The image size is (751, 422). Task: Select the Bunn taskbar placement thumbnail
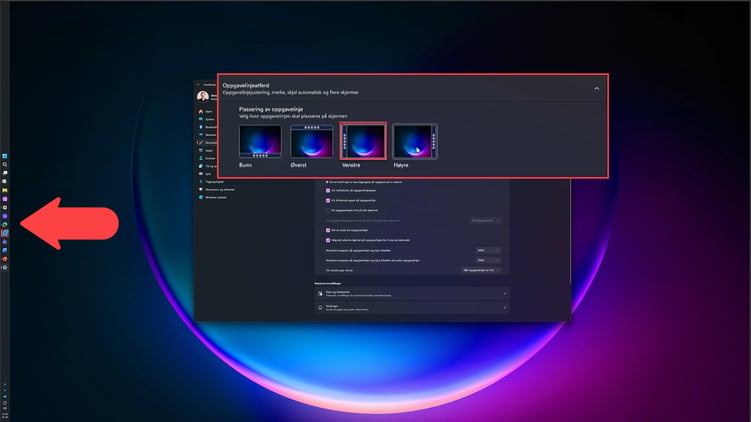(260, 141)
